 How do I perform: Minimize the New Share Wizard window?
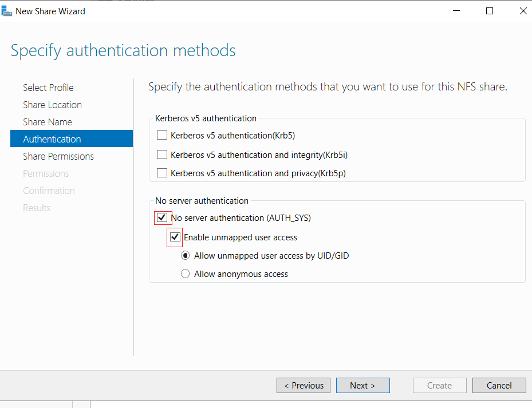(x=456, y=11)
